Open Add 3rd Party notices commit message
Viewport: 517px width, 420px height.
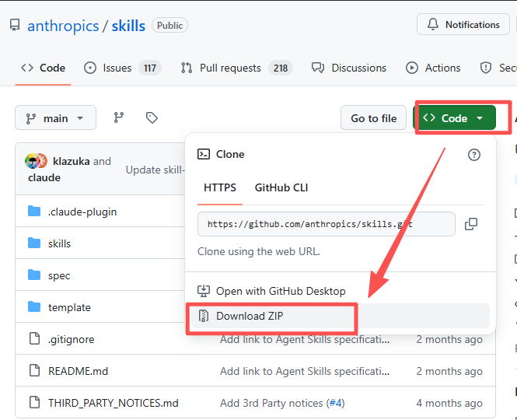pyautogui.click(x=271, y=403)
